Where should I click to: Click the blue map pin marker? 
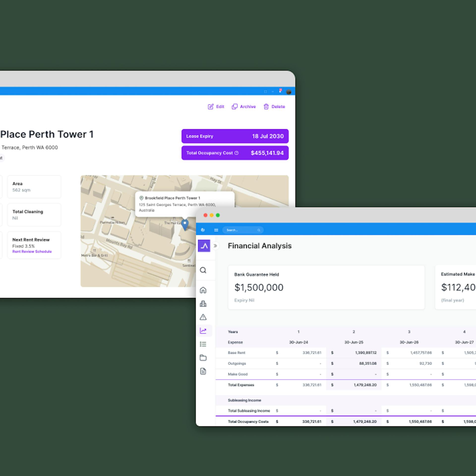click(x=185, y=225)
